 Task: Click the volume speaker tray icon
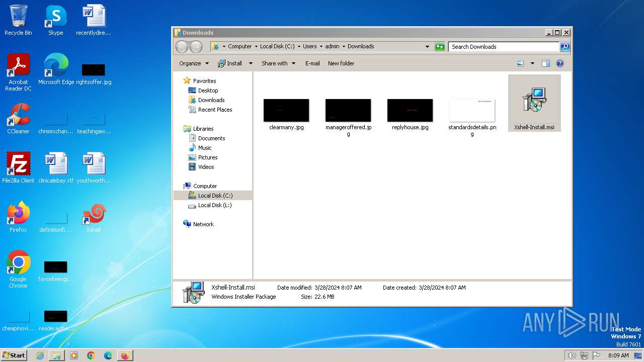coord(572,355)
